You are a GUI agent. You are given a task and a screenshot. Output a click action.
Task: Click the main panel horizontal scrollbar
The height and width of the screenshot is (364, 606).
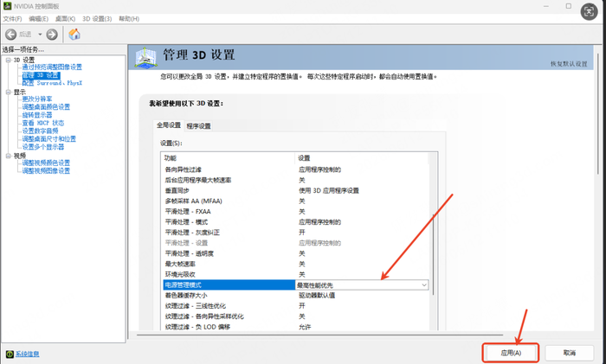pos(319,335)
